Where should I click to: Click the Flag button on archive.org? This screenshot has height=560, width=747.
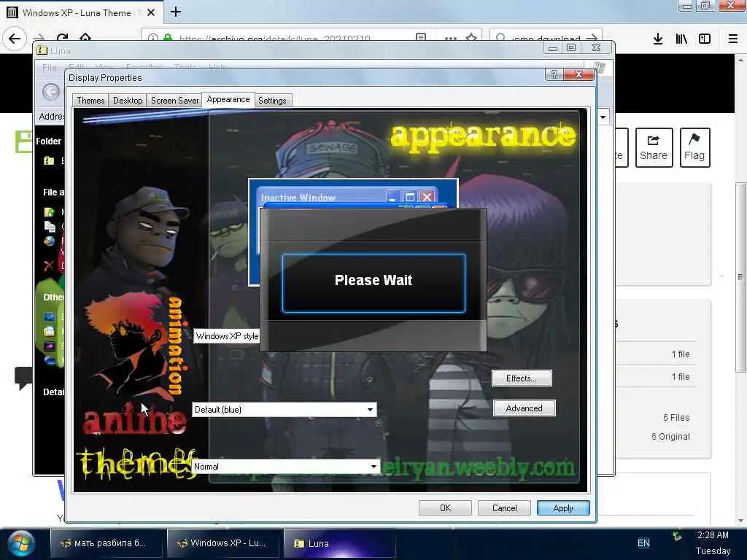click(x=694, y=147)
